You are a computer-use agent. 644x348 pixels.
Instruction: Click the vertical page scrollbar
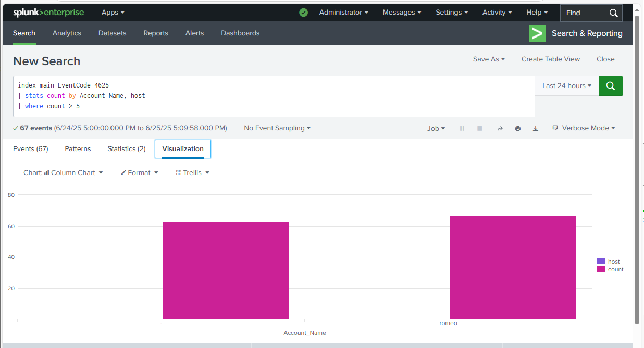coord(637,169)
